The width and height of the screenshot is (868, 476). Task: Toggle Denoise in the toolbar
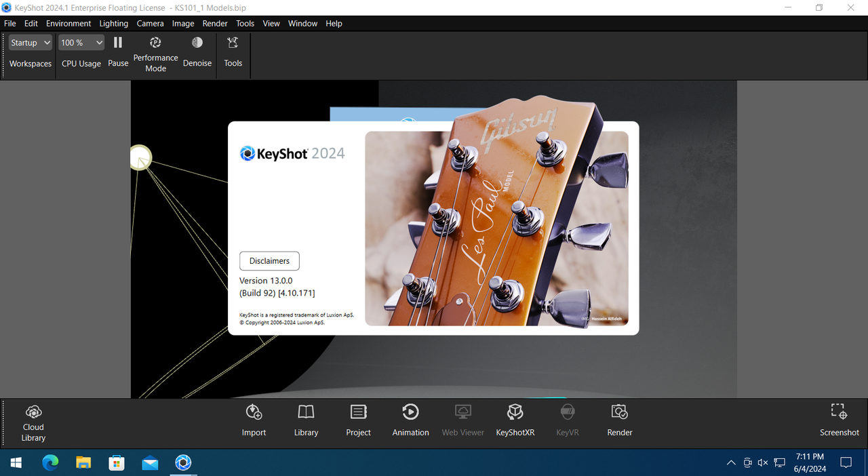coord(197,52)
